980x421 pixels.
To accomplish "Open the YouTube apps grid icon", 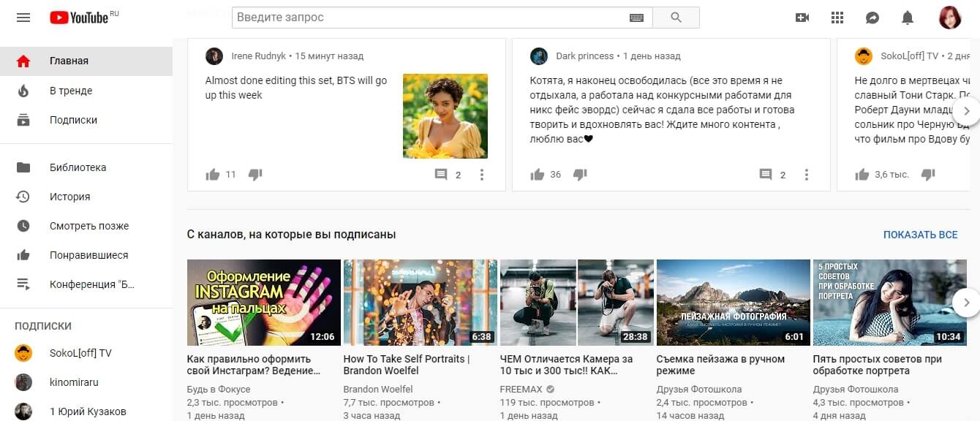I will point(837,17).
